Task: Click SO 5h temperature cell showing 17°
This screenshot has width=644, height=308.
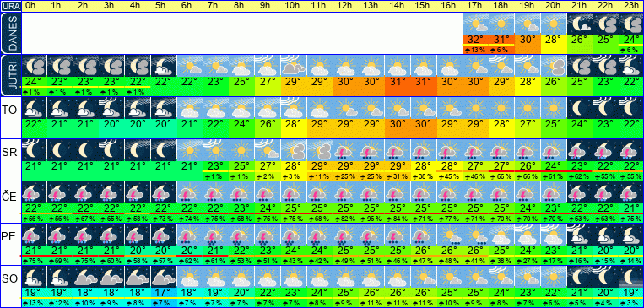Action: [x=165, y=292]
